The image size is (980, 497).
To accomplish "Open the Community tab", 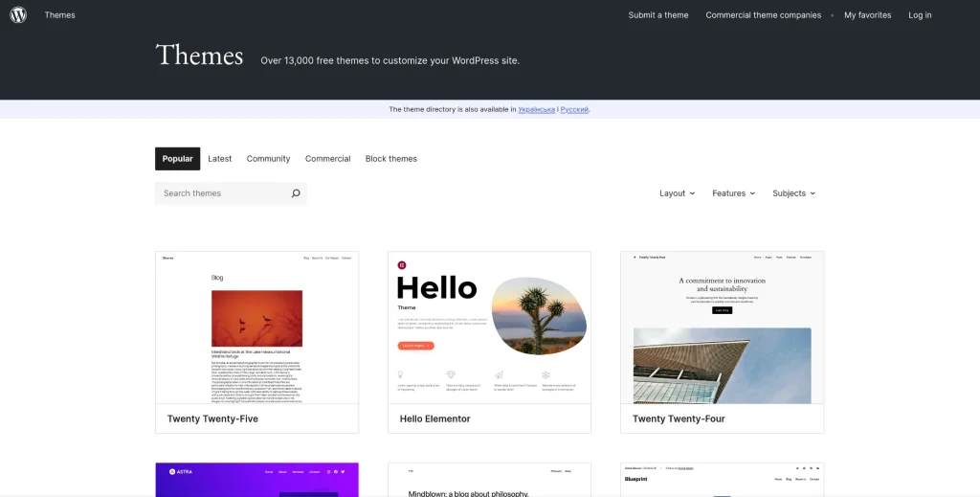I will 268,159.
